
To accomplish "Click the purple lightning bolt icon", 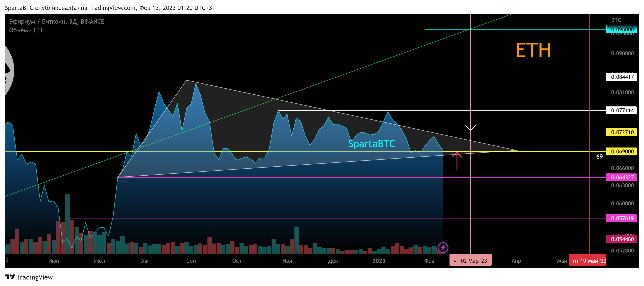I will 443,247.
